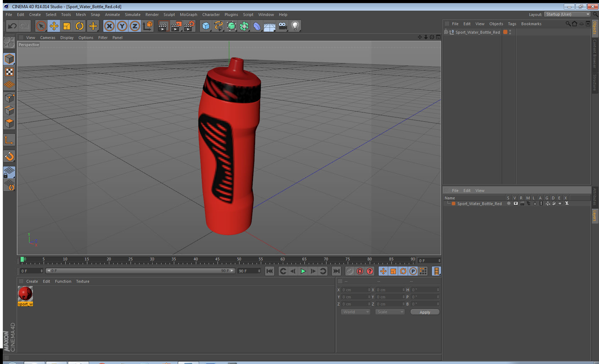Open the Cameras menu in viewport
Screen dimensions: 599x364
click(48, 38)
